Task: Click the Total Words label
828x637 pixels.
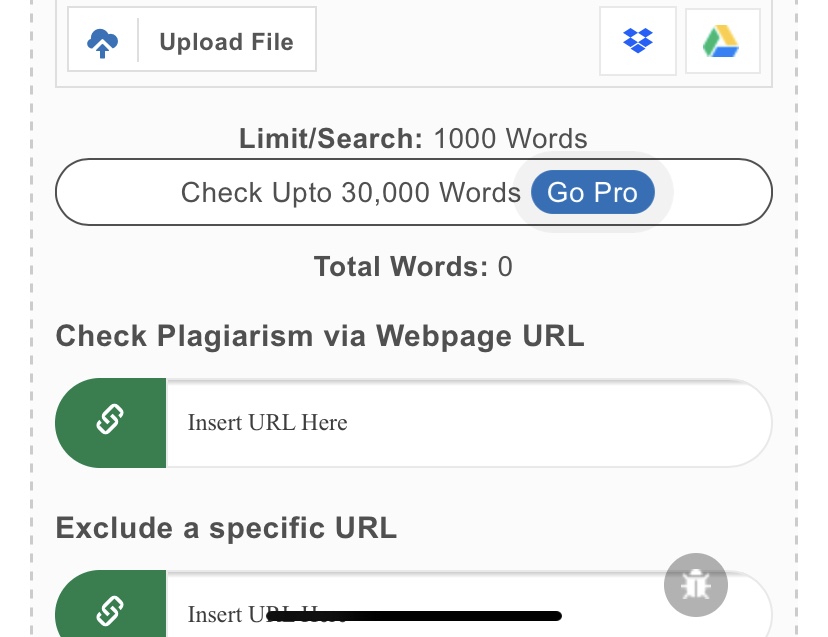Action: [x=400, y=267]
